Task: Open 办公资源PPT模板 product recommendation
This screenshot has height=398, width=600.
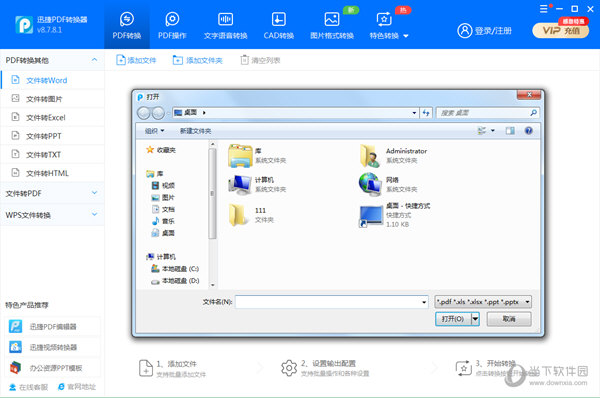Action: (53, 368)
